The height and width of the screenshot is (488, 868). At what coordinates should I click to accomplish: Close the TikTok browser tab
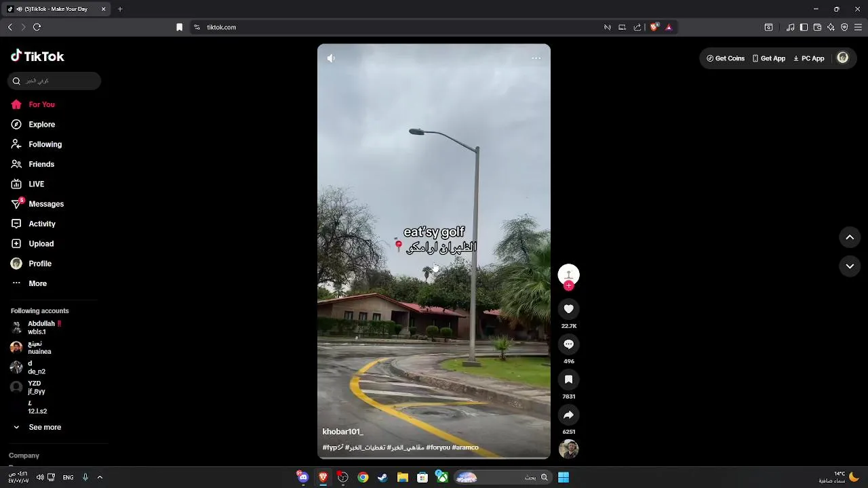tap(103, 9)
